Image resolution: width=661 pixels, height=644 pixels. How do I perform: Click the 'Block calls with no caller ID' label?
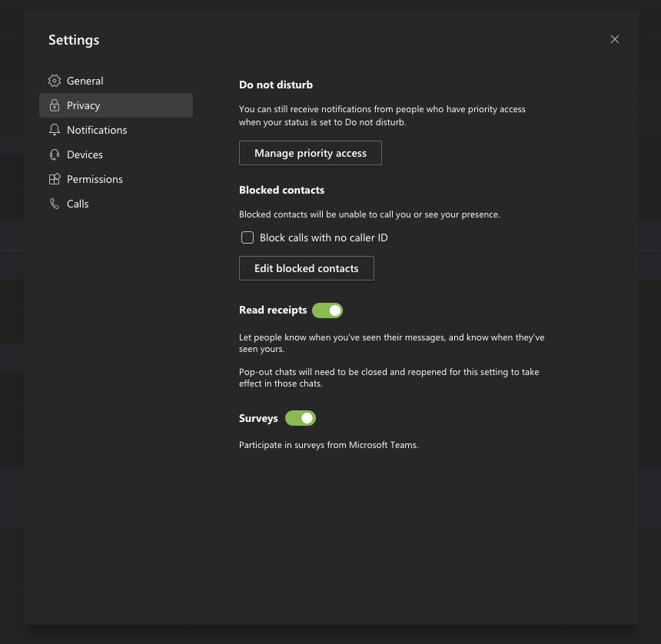[324, 237]
